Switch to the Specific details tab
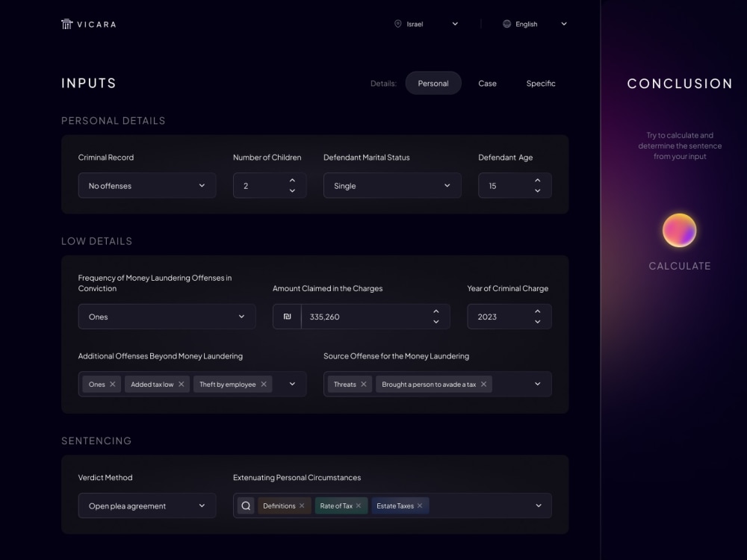The width and height of the screenshot is (747, 560). pos(540,83)
